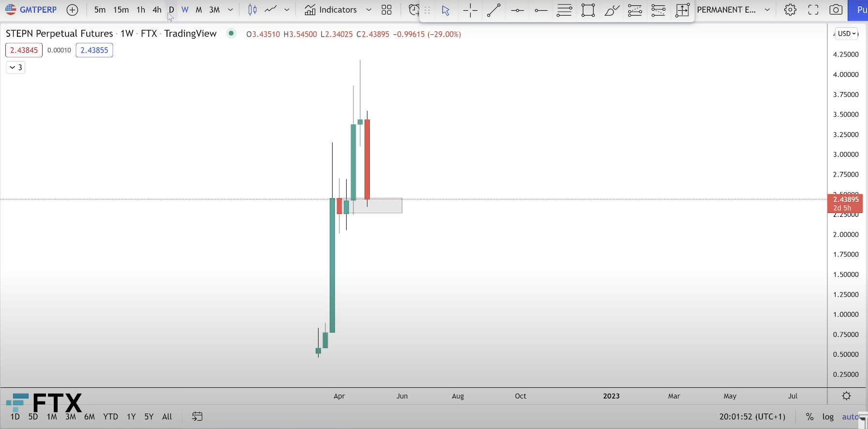Select the horizontal line tool
Image resolution: width=868 pixels, height=429 pixels.
pyautogui.click(x=518, y=10)
